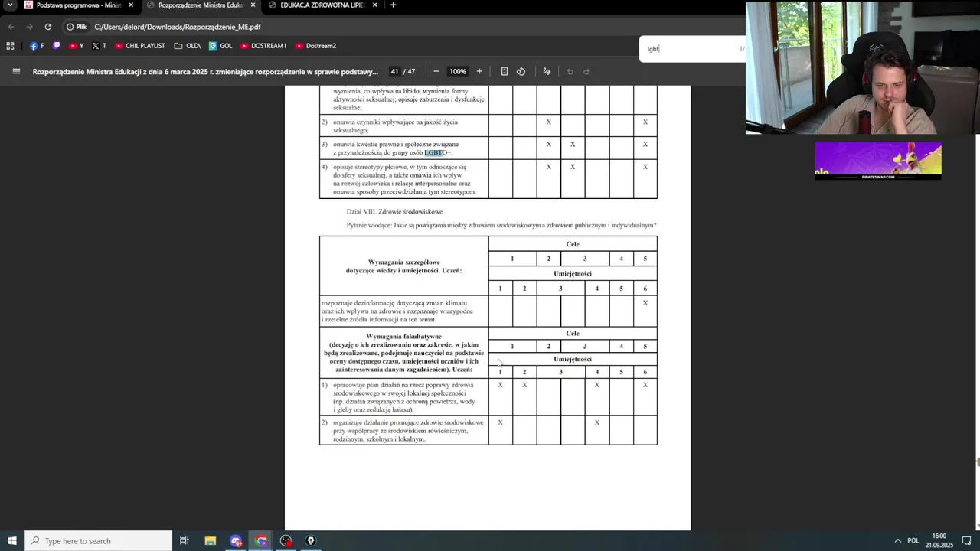Image resolution: width=980 pixels, height=551 pixels.
Task: Open File Explorer from taskbar
Action: 211,540
